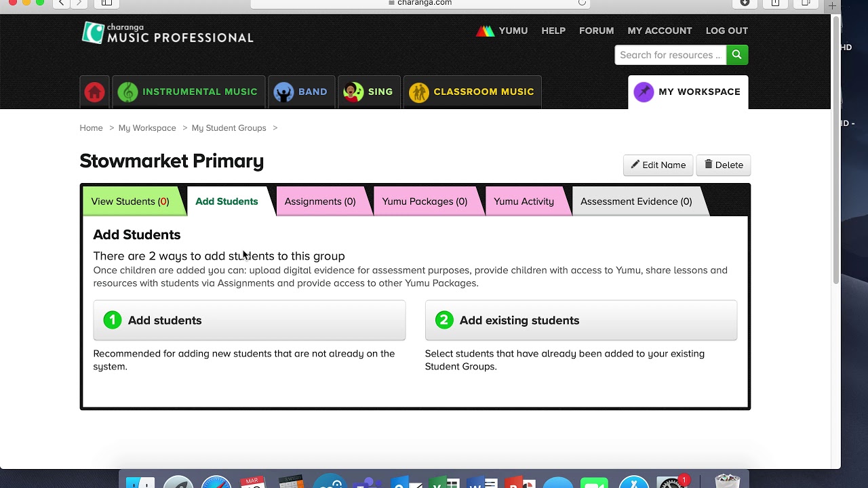Open the Yumu Packages (0) tab
Image resolution: width=868 pixels, height=488 pixels.
coord(425,201)
